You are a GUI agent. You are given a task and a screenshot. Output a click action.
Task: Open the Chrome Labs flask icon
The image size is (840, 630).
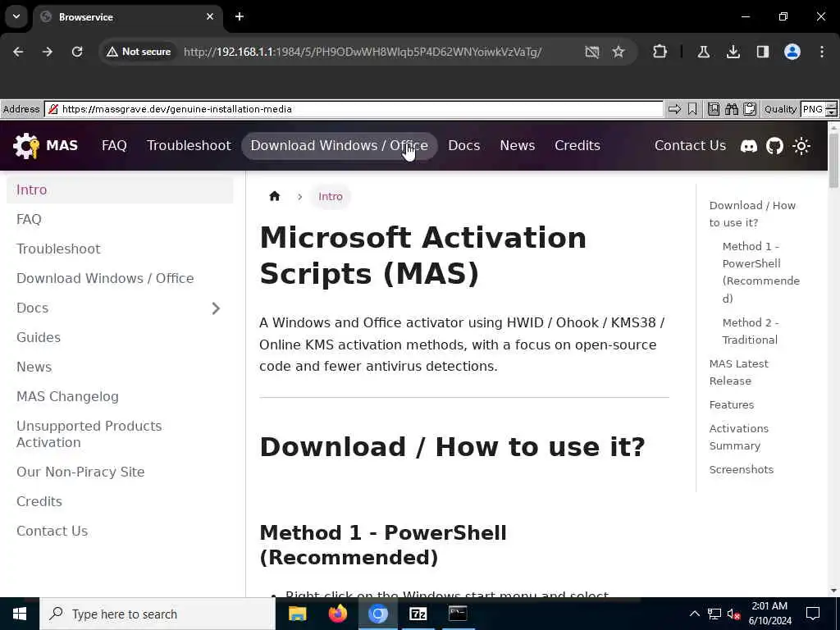pyautogui.click(x=703, y=52)
